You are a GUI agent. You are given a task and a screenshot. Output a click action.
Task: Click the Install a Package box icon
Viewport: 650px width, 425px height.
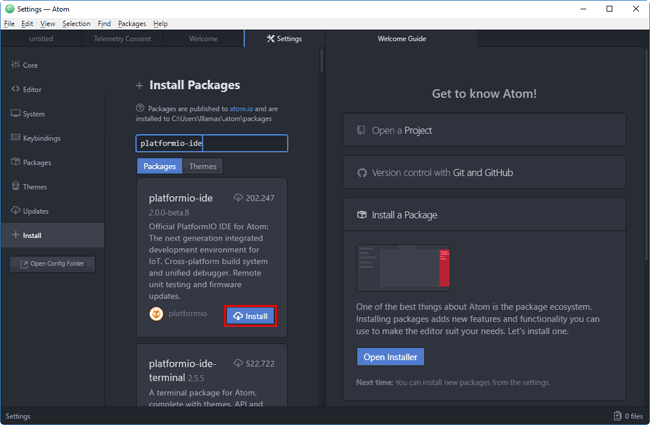pyautogui.click(x=362, y=214)
